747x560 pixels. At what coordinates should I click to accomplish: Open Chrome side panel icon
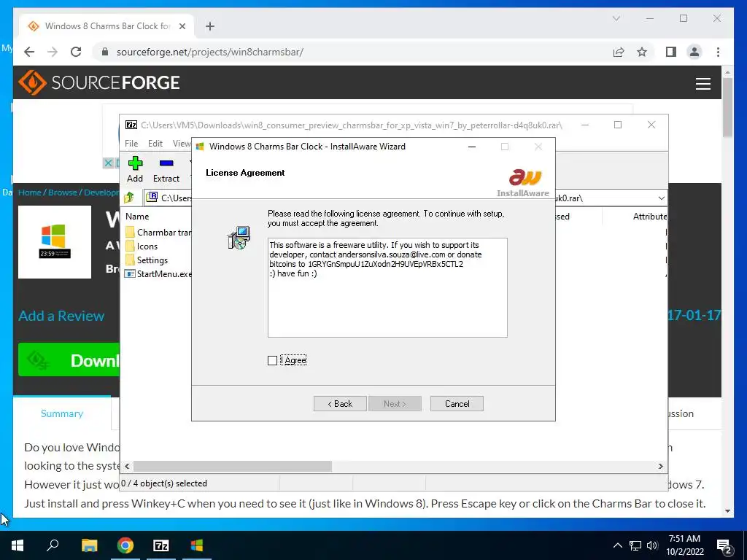[671, 52]
